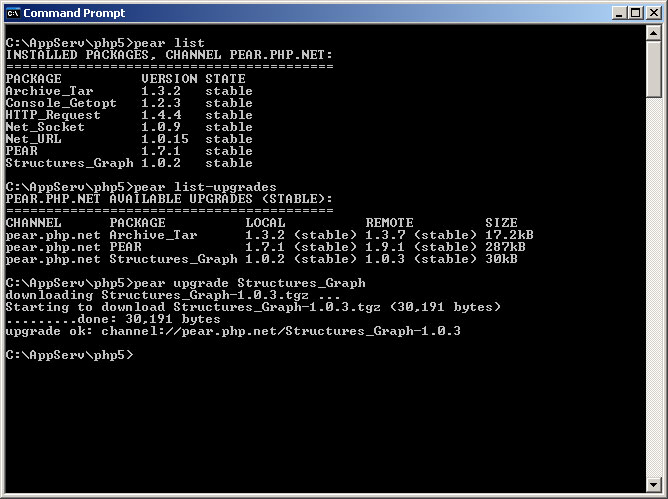668x499 pixels.
Task: Click the LOCAL column header
Action: (x=265, y=223)
